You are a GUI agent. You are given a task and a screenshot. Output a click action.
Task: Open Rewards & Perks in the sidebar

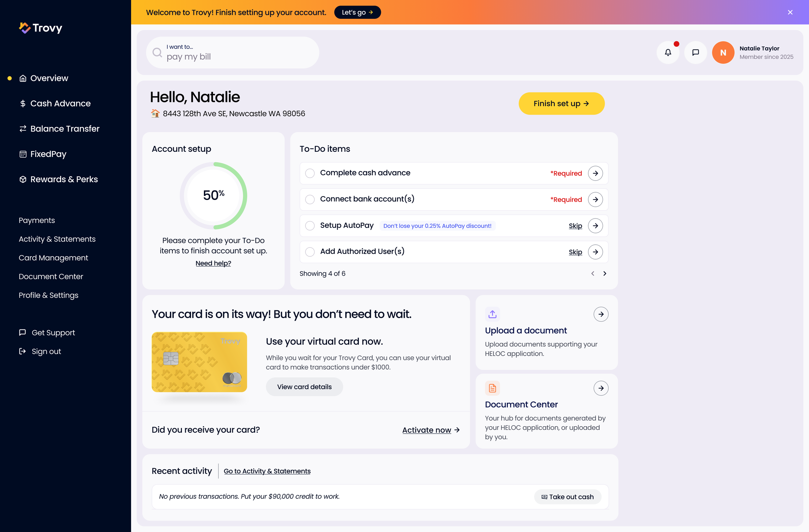pyautogui.click(x=59, y=179)
